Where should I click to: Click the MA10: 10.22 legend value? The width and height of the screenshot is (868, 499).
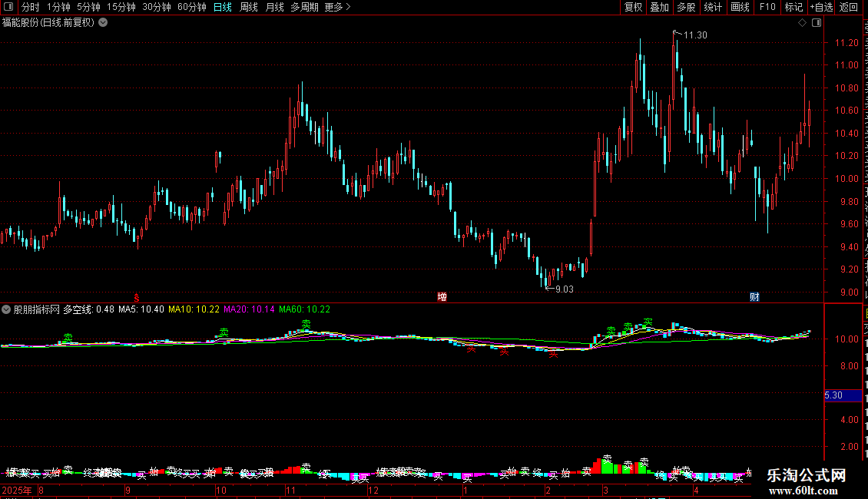click(194, 309)
